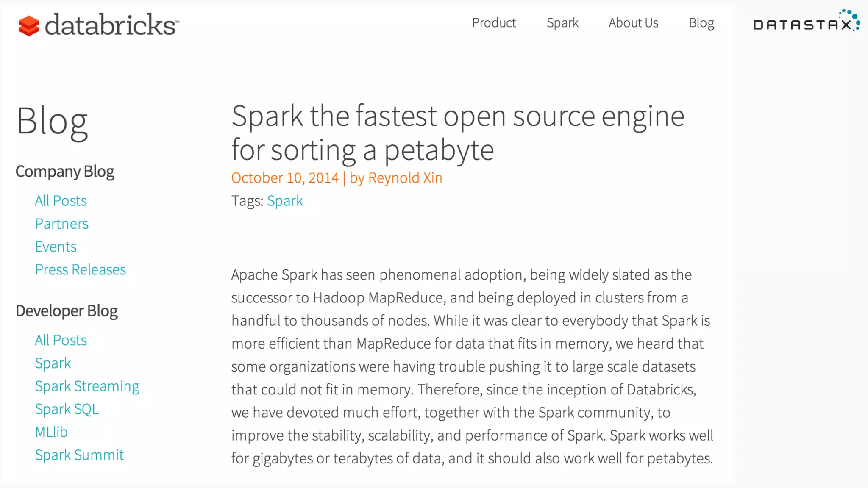Open Blog in the top navigation
This screenshot has width=868, height=488.
(701, 23)
